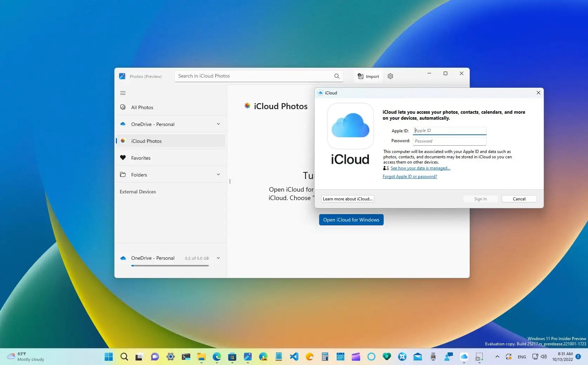588x365 pixels.
Task: Open Microsoft Edge from the taskbar
Action: (217, 357)
